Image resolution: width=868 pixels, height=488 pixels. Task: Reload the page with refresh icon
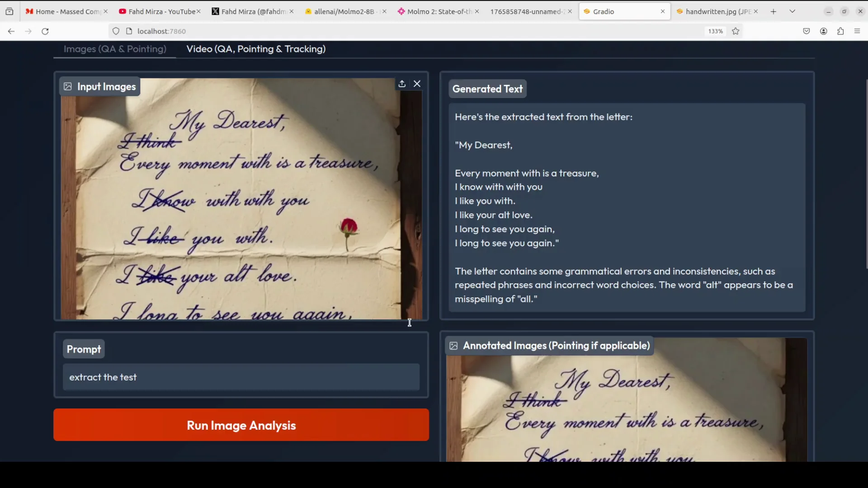point(45,31)
